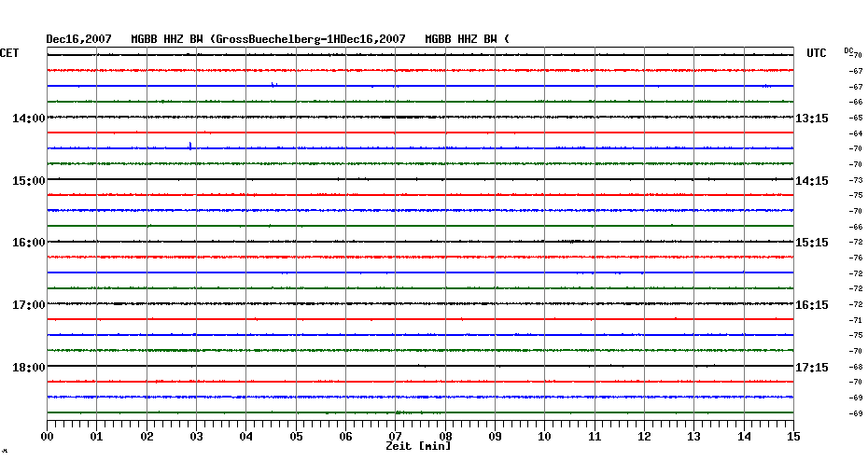This screenshot has width=868, height=461.
Task: Click minute 14 on the time axis
Action: [x=744, y=437]
